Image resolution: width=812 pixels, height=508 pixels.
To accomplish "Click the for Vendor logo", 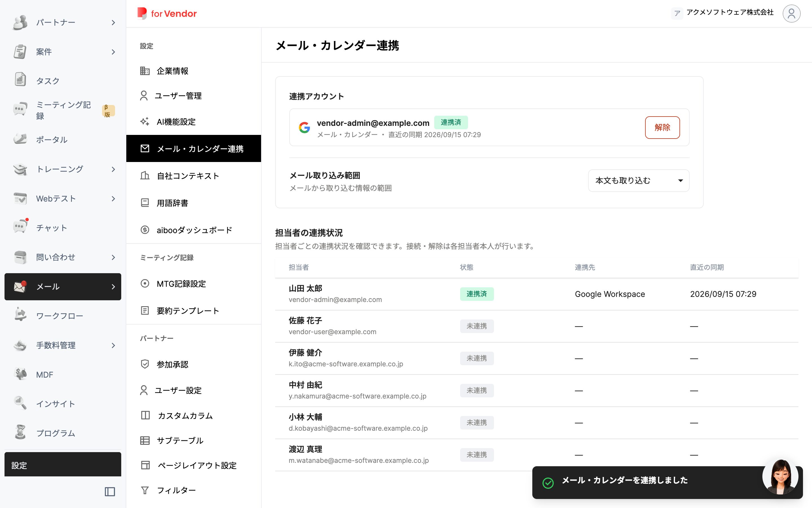I will click(x=167, y=14).
